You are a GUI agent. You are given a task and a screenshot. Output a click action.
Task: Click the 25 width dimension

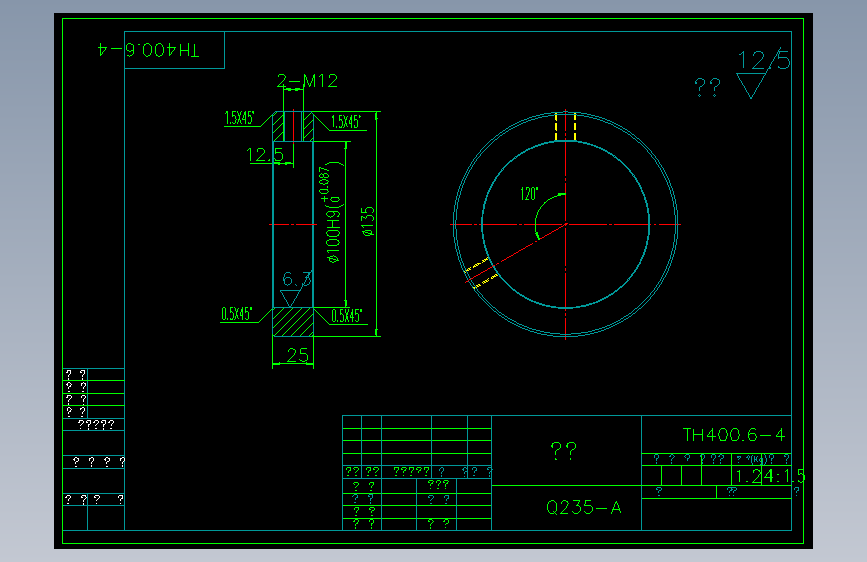pos(297,355)
